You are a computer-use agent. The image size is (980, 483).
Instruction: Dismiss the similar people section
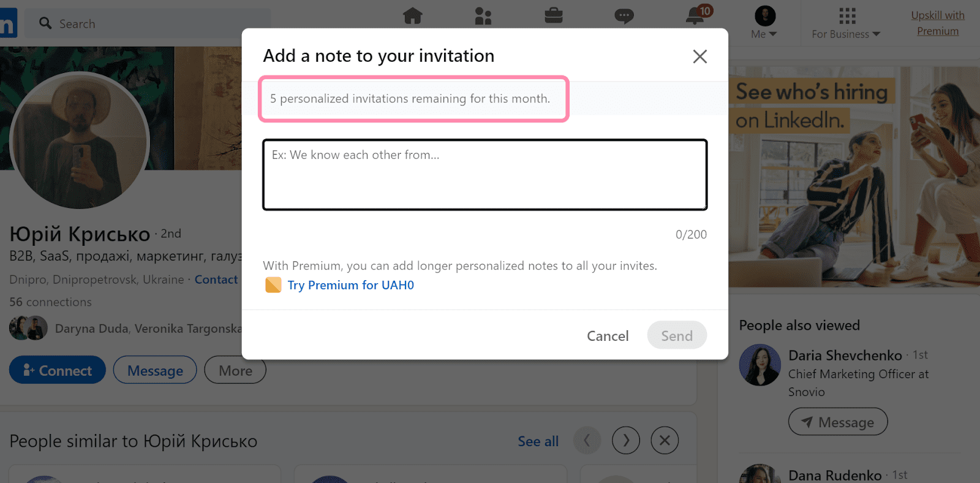tap(665, 440)
